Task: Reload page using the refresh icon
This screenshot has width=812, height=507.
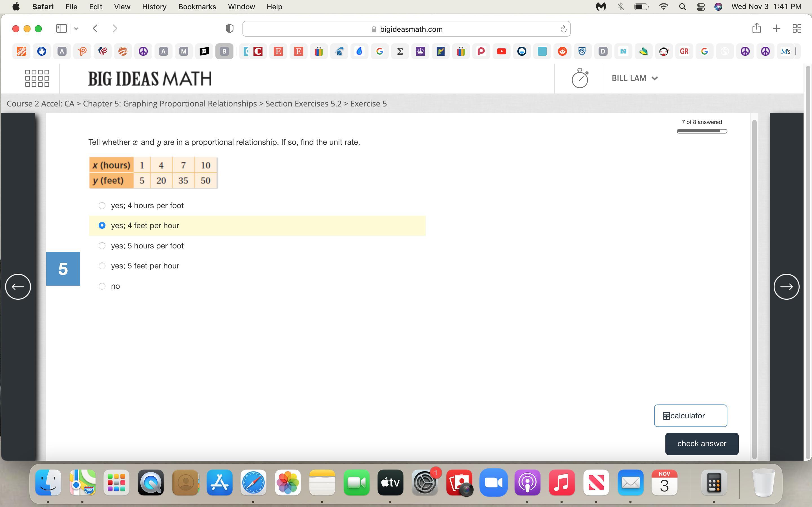Action: 563,29
